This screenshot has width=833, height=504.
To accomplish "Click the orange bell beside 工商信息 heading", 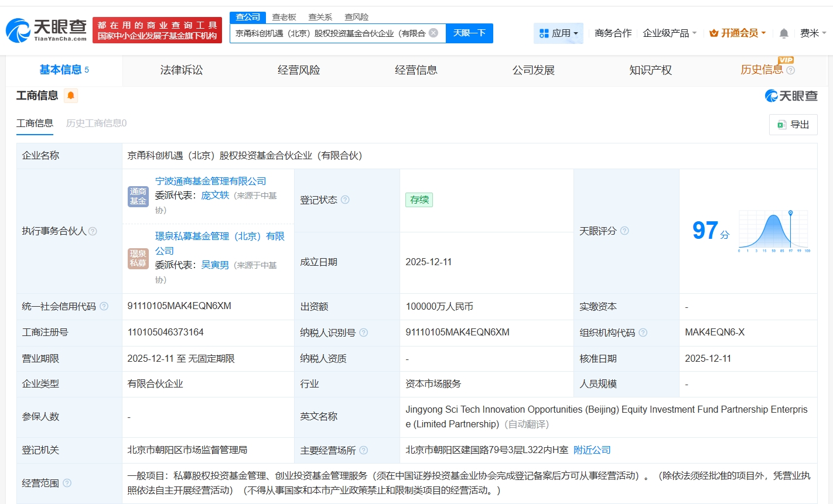I will coord(71,95).
